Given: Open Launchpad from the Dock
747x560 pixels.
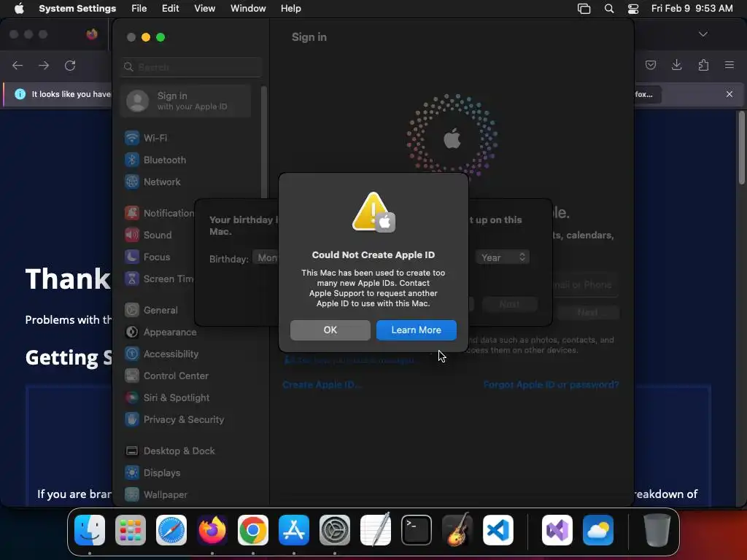Looking at the screenshot, I should 131,530.
